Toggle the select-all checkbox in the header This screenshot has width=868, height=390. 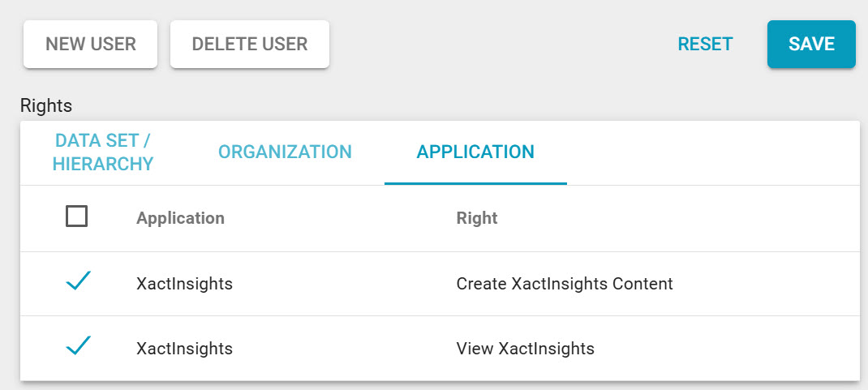tap(77, 217)
